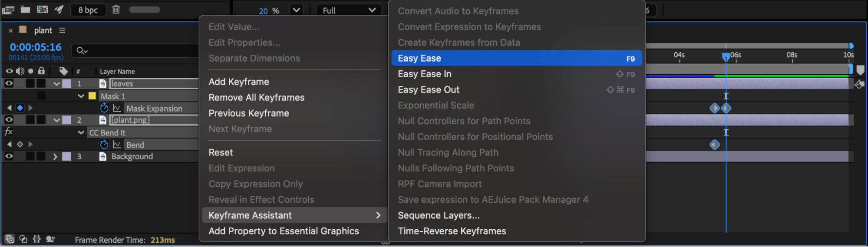
Task: Click Remove All Keyframes option
Action: 256,98
